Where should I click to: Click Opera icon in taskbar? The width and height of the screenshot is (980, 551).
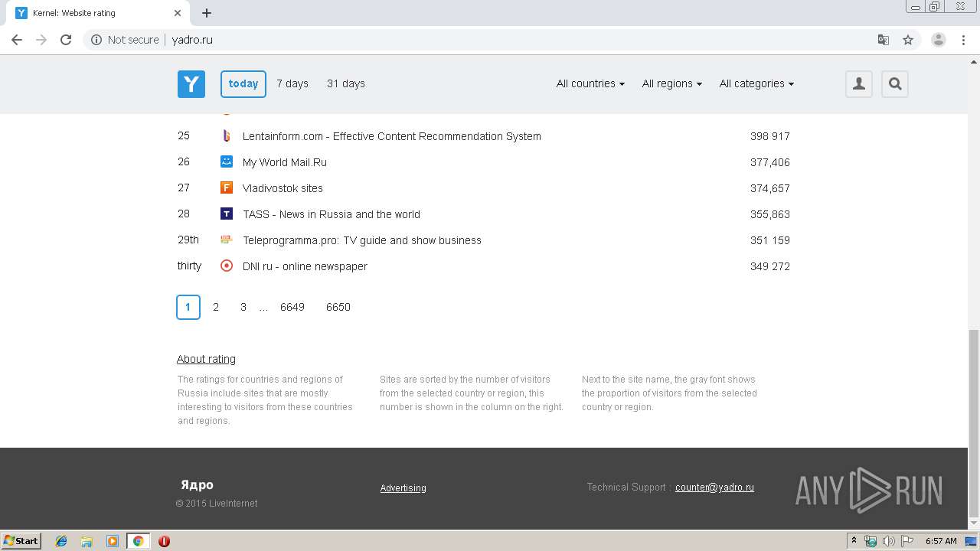click(164, 541)
